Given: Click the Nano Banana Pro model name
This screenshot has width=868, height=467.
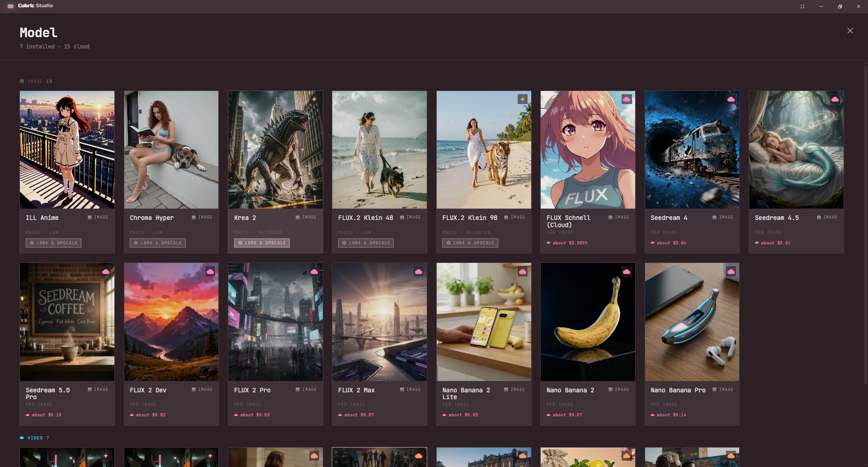Looking at the screenshot, I should tap(678, 390).
